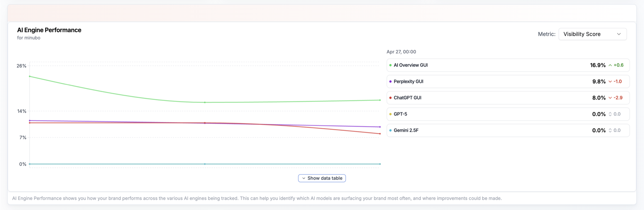
Task: Click the green line's leftmost data point
Action: point(30,76)
